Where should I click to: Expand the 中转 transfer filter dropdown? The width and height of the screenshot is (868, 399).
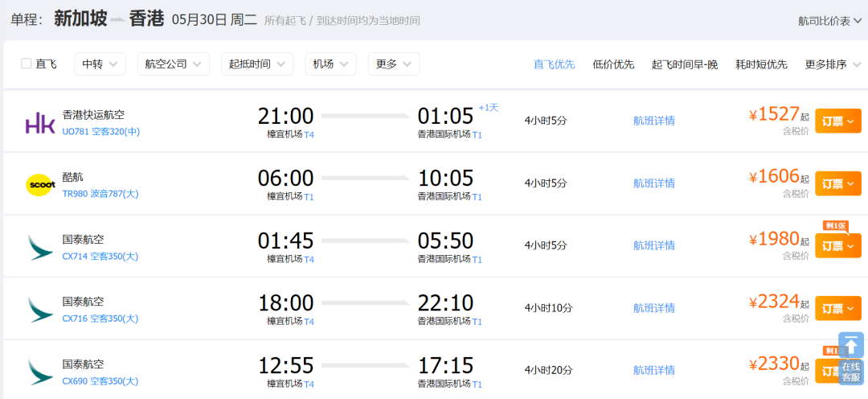(x=100, y=64)
